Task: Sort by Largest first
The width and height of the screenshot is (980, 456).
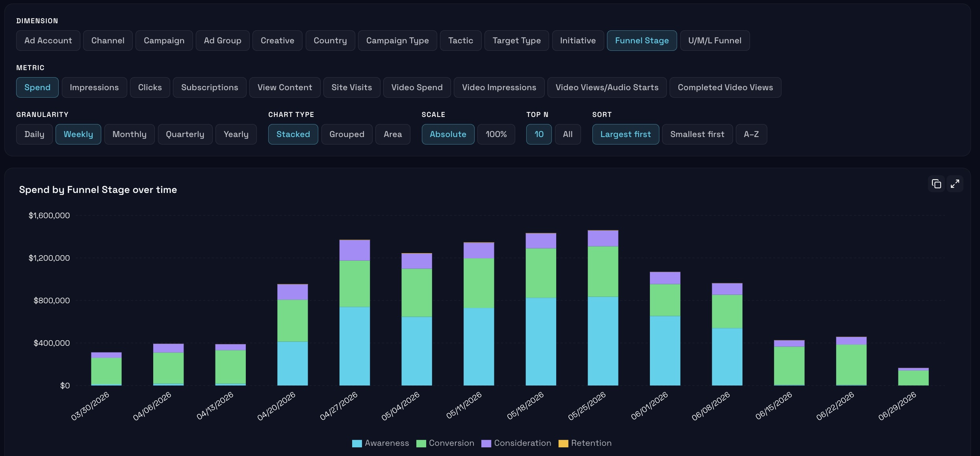Action: pyautogui.click(x=625, y=134)
